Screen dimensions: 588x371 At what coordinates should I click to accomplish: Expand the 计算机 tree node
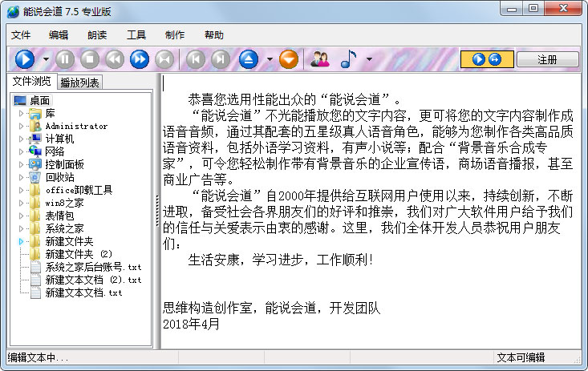(x=22, y=139)
